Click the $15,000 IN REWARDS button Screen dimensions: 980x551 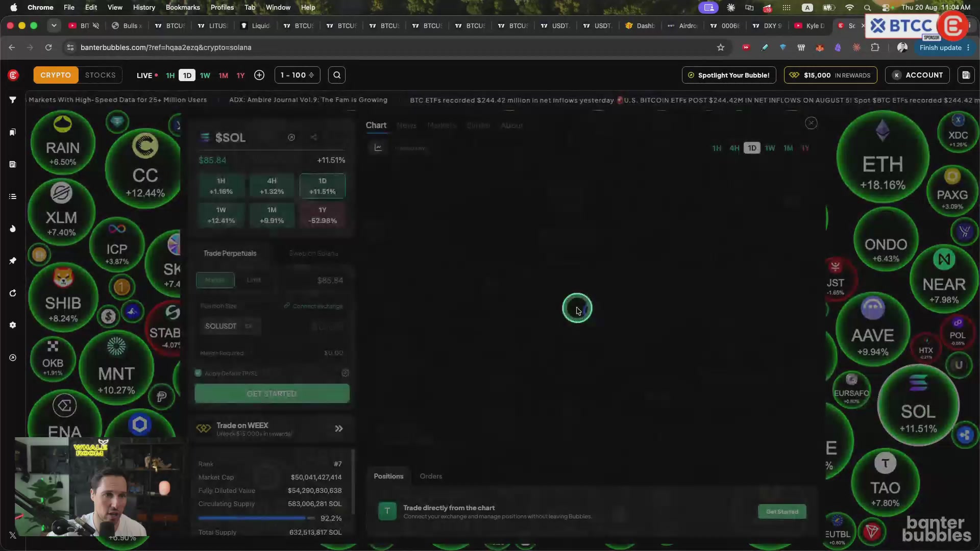[x=830, y=75]
